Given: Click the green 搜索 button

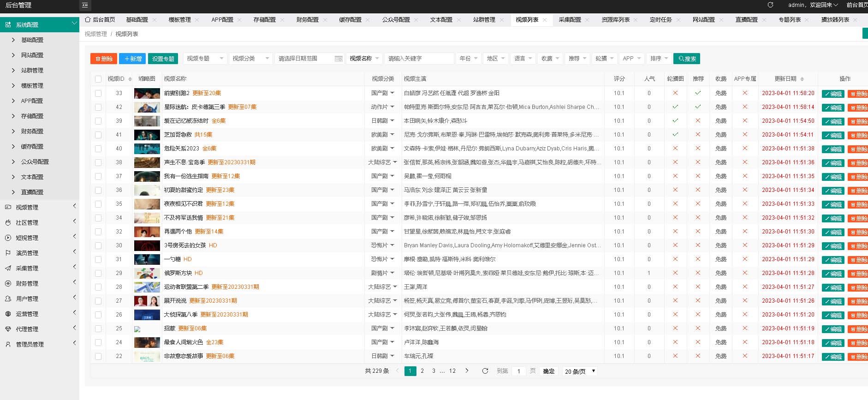Looking at the screenshot, I should click(686, 59).
